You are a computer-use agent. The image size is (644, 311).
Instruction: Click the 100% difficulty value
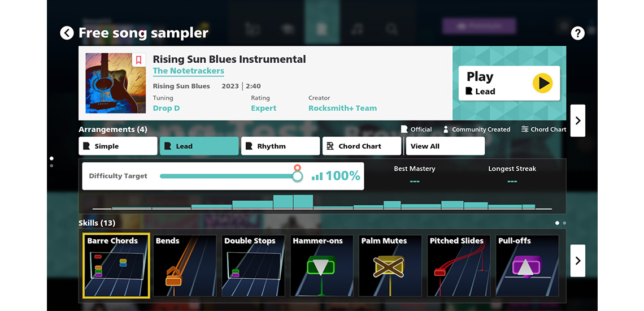point(343,176)
